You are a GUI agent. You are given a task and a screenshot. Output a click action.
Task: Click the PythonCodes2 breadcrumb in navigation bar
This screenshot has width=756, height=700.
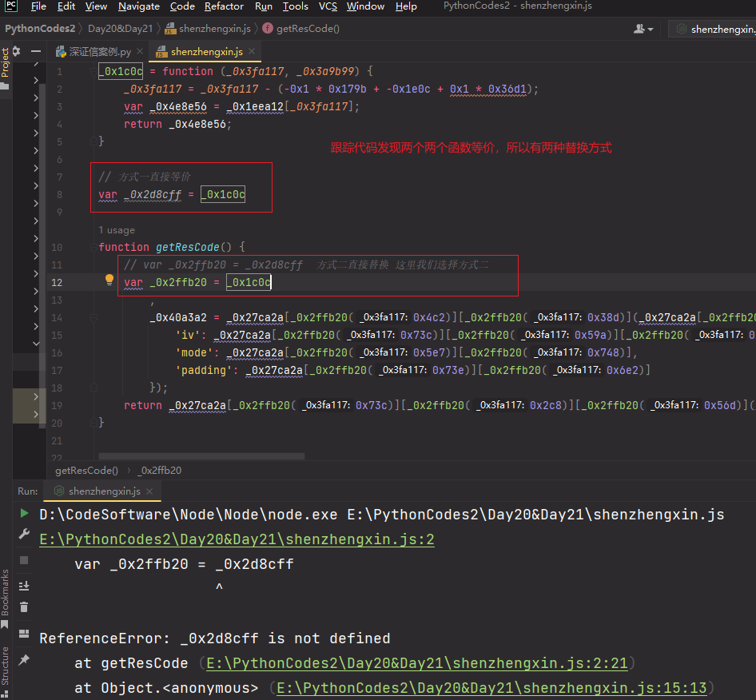(x=40, y=29)
